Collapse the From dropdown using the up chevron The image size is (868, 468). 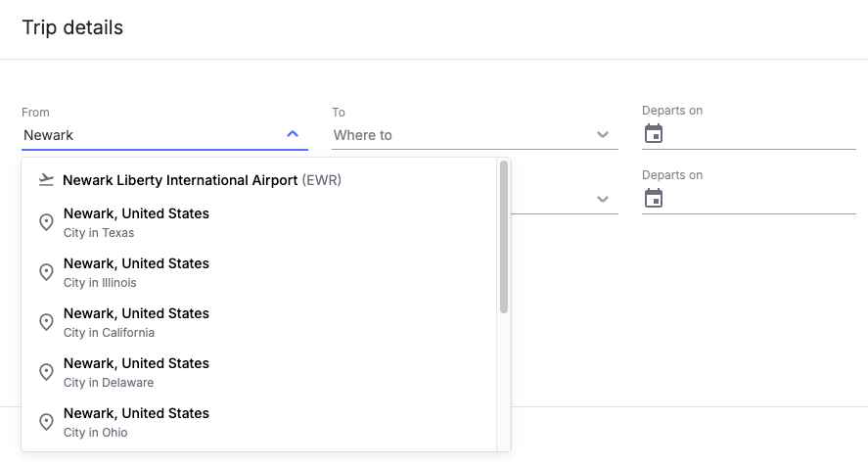[293, 134]
